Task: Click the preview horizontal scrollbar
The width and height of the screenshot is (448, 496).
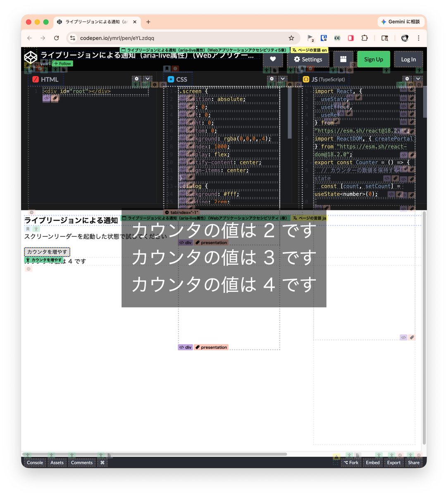Action: coord(155,454)
